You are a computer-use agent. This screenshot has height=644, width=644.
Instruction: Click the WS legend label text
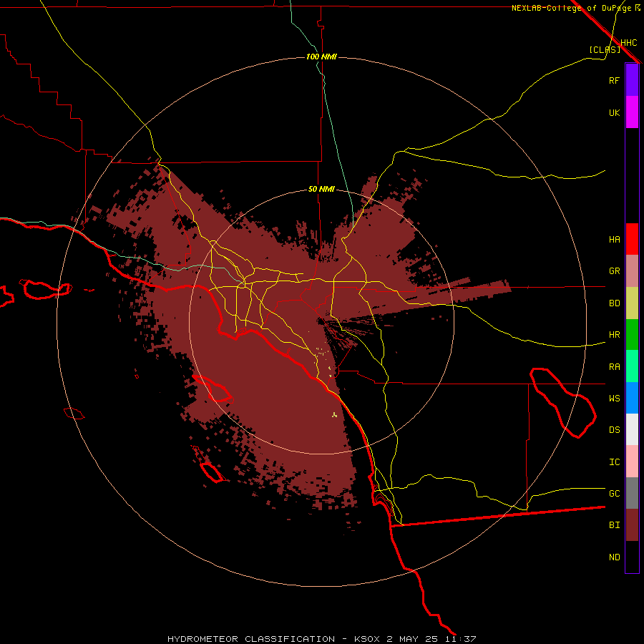point(614,399)
